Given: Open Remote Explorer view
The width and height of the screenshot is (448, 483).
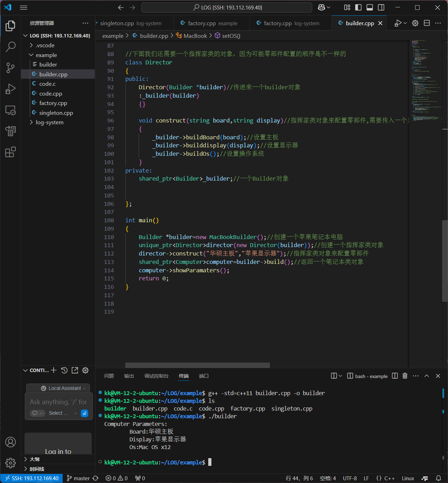Looking at the screenshot, I should click(10, 110).
